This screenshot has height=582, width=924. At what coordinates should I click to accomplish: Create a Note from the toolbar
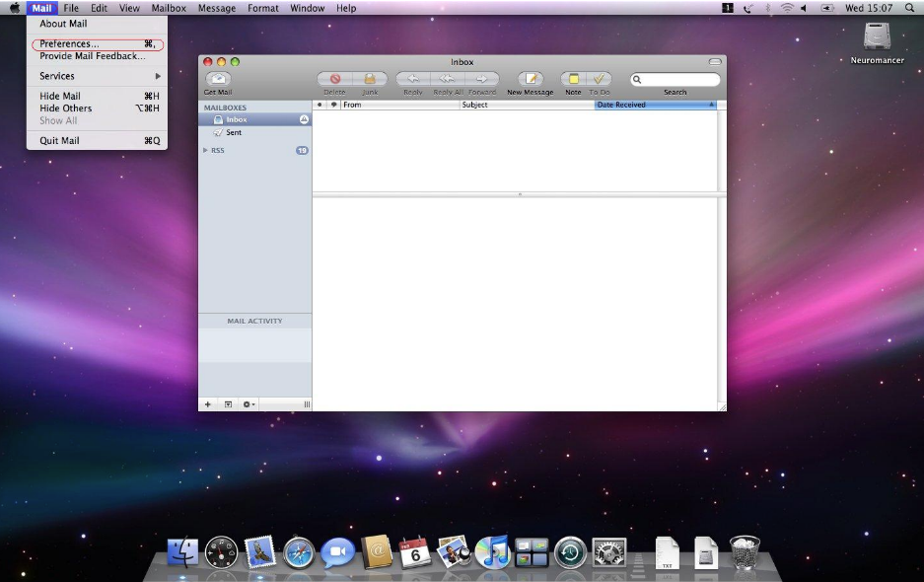pyautogui.click(x=573, y=79)
